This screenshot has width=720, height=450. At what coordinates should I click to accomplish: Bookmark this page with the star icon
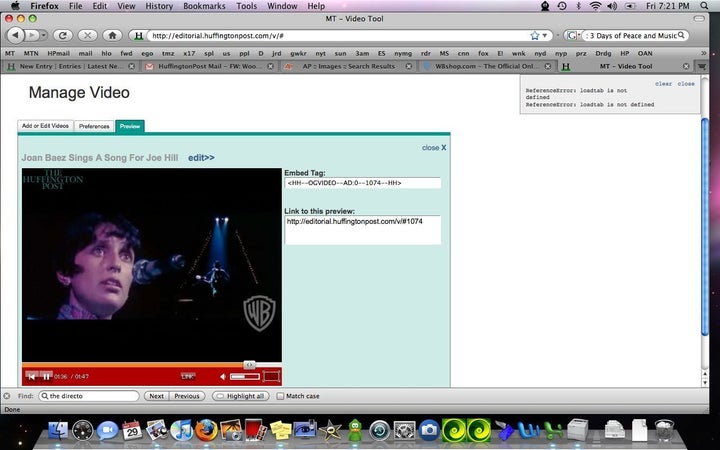534,35
